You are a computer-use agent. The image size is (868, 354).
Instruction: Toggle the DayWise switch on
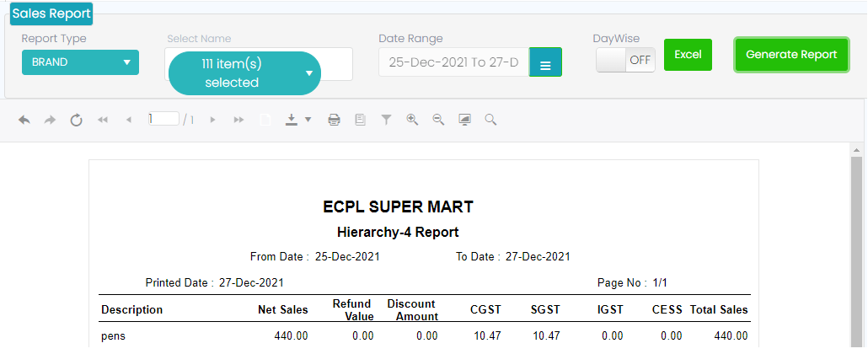click(x=625, y=60)
